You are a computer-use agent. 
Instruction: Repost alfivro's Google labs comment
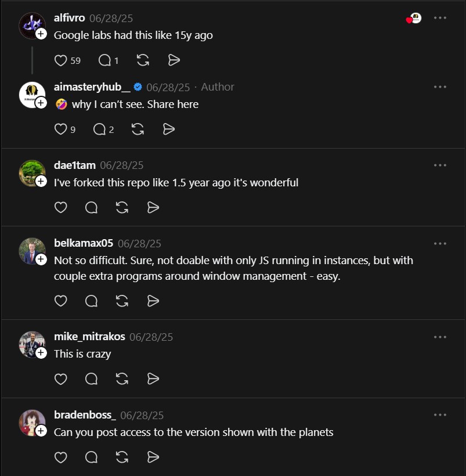point(143,60)
